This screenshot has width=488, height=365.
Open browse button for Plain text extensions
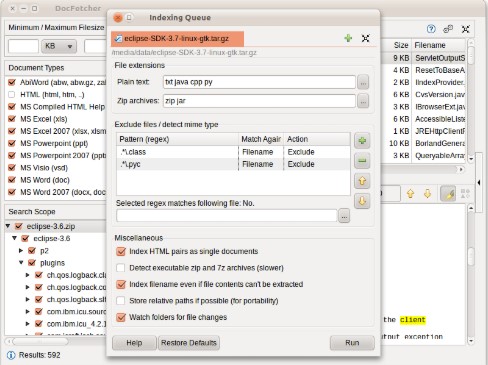[363, 82]
